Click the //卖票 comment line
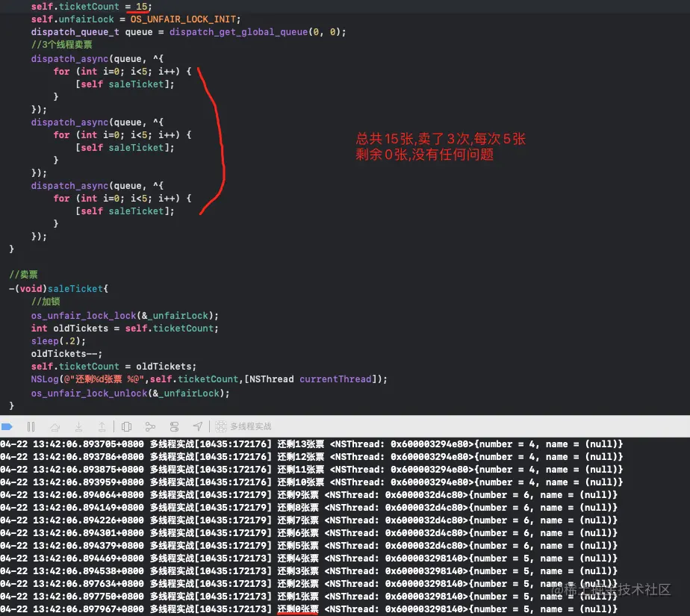This screenshot has height=616, width=690. [23, 275]
